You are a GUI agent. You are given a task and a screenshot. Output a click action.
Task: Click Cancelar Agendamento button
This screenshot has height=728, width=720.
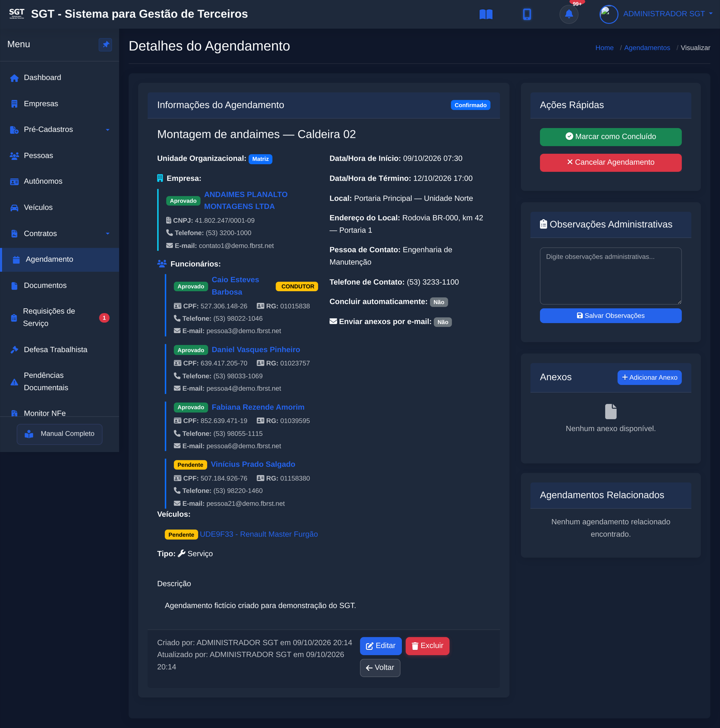coord(610,163)
